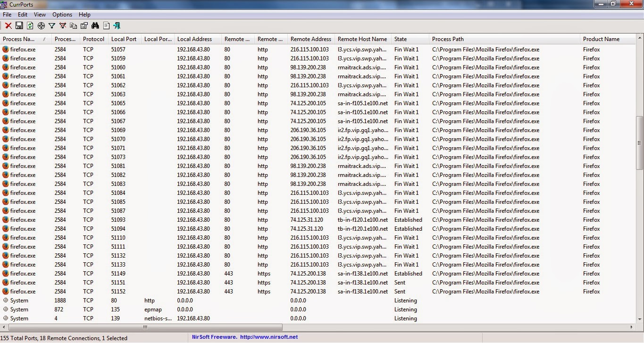Open the View menu
644x343 pixels.
coord(40,15)
